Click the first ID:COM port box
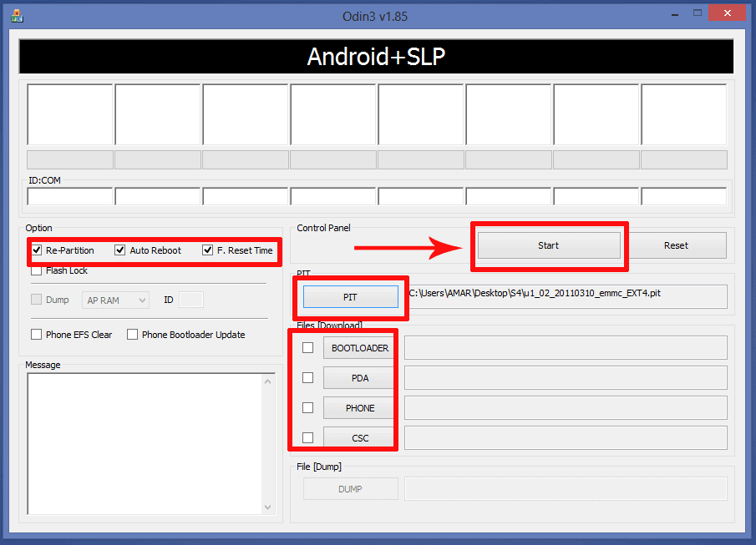The width and height of the screenshot is (756, 545). coord(70,197)
